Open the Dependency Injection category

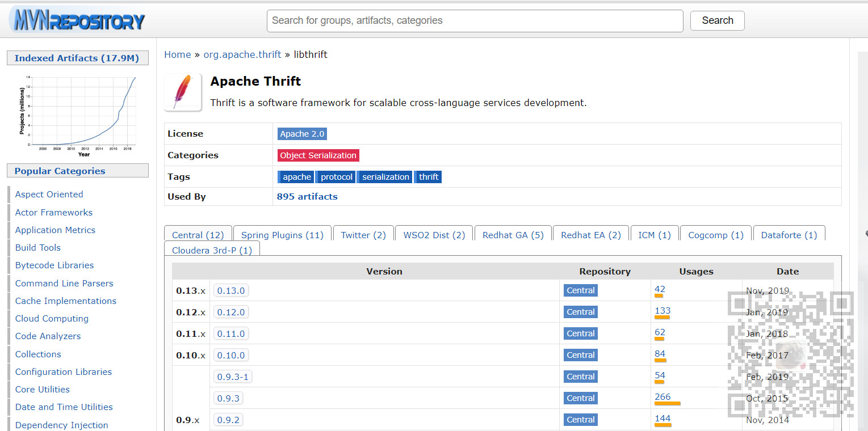coord(61,425)
